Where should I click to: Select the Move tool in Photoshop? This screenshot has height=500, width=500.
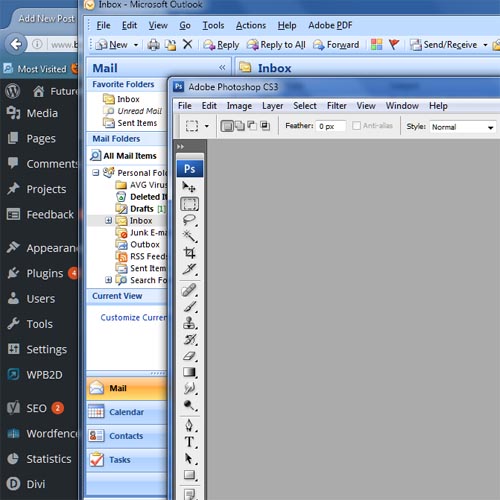point(189,187)
